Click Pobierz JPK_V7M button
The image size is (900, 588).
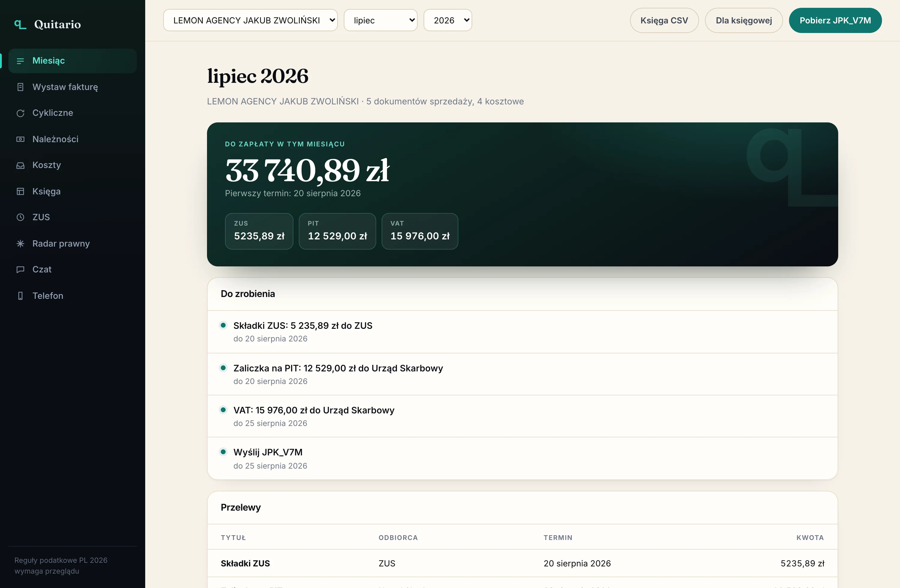pyautogui.click(x=835, y=20)
